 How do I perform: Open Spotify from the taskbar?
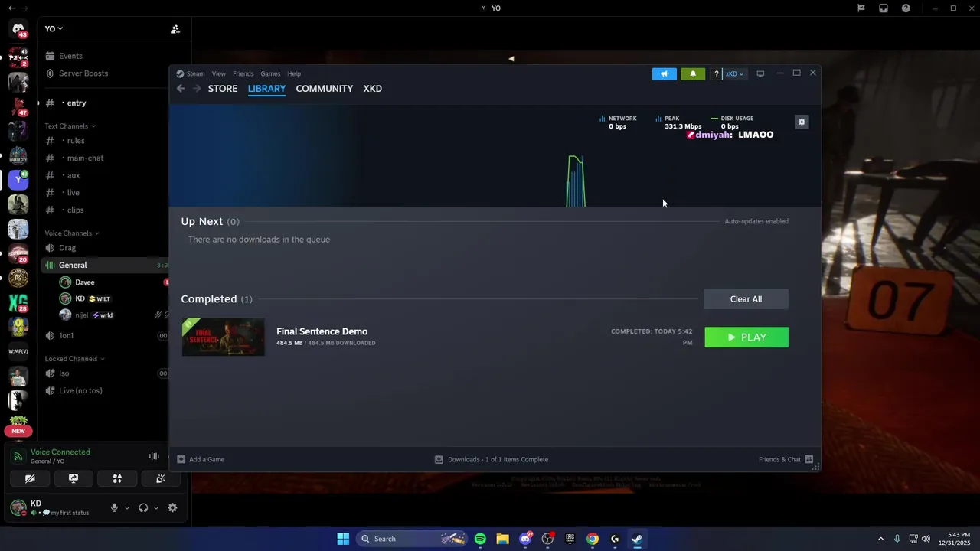[x=480, y=539]
